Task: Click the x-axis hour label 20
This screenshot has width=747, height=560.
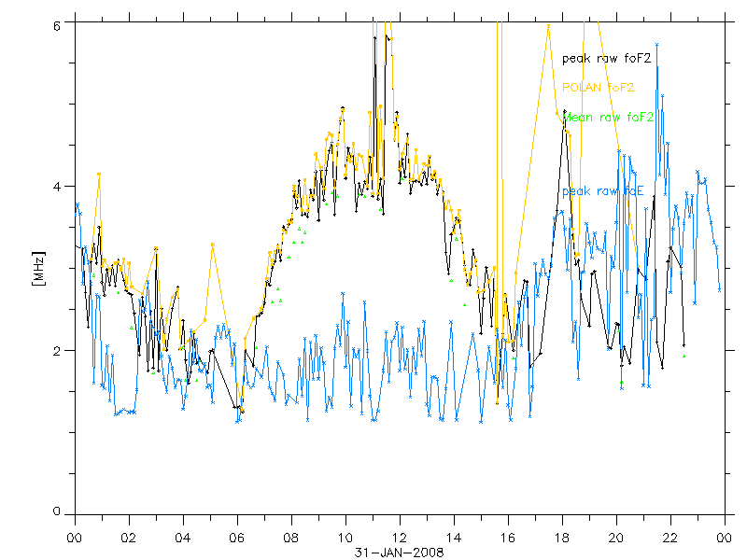Action: click(616, 539)
